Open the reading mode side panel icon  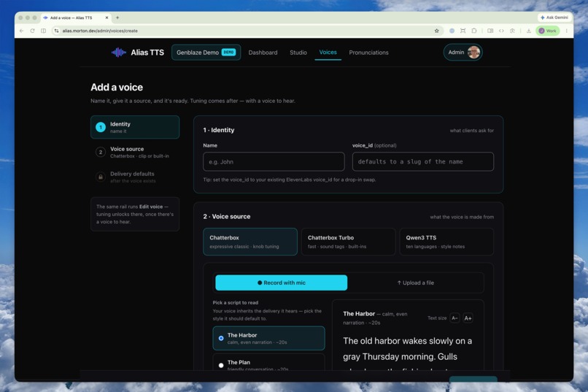pyautogui.click(x=490, y=31)
